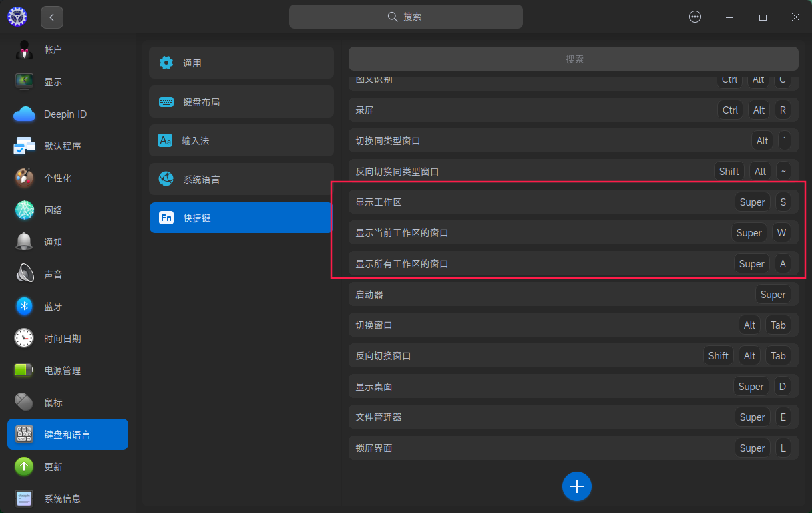812x513 pixels.
Task: Open the 时间日期 settings section
Action: (x=67, y=338)
